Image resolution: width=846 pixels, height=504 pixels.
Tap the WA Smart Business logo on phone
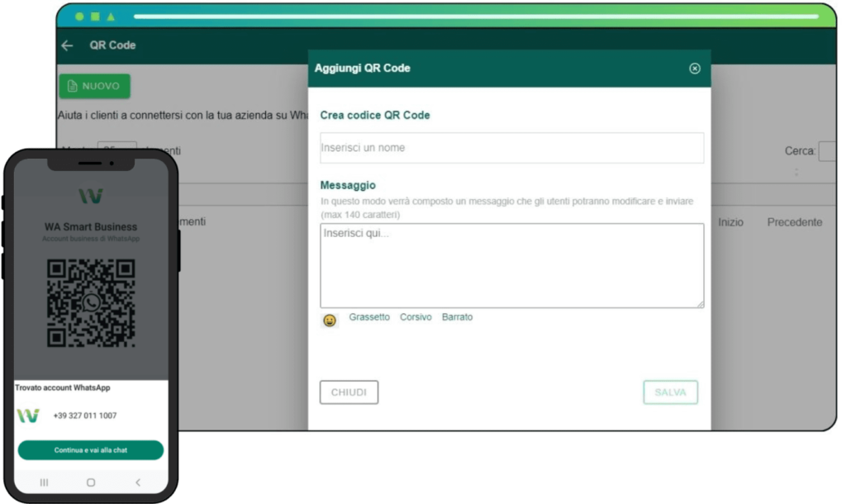pos(91,196)
